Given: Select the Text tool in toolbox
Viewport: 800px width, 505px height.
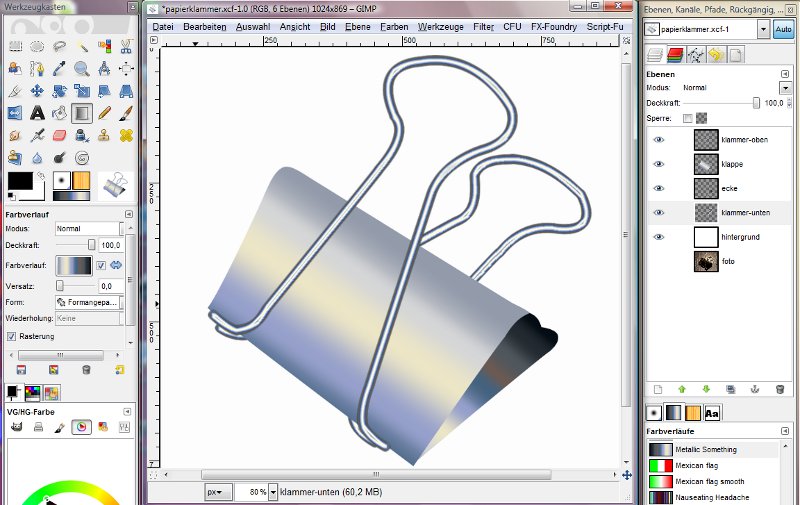Looking at the screenshot, I should coord(37,113).
